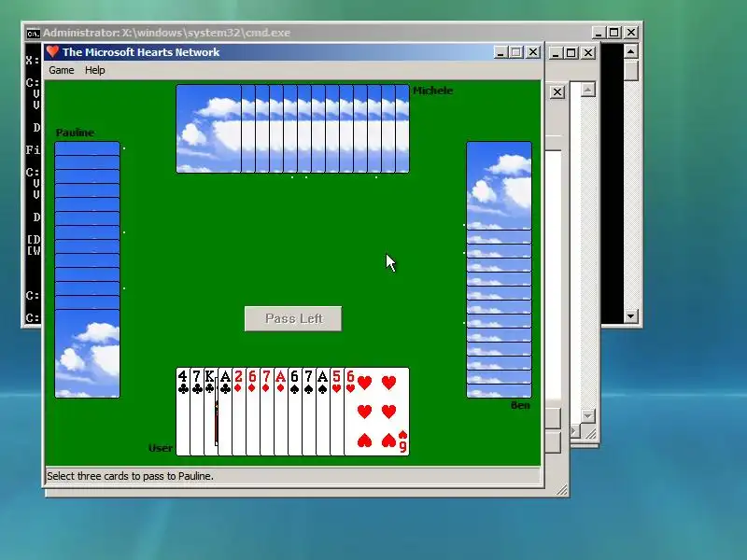Maximize the cmd.exe window
This screenshot has height=560, width=747.
pyautogui.click(x=614, y=33)
